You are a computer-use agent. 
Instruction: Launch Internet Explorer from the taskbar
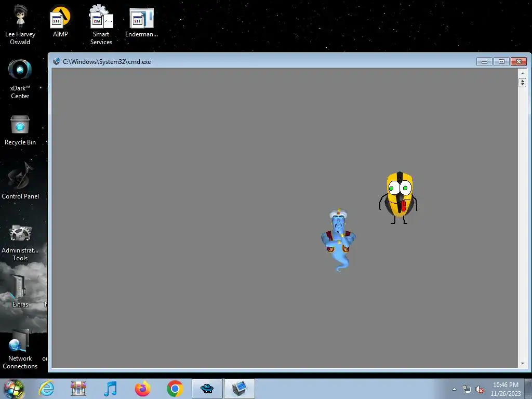pyautogui.click(x=46, y=389)
